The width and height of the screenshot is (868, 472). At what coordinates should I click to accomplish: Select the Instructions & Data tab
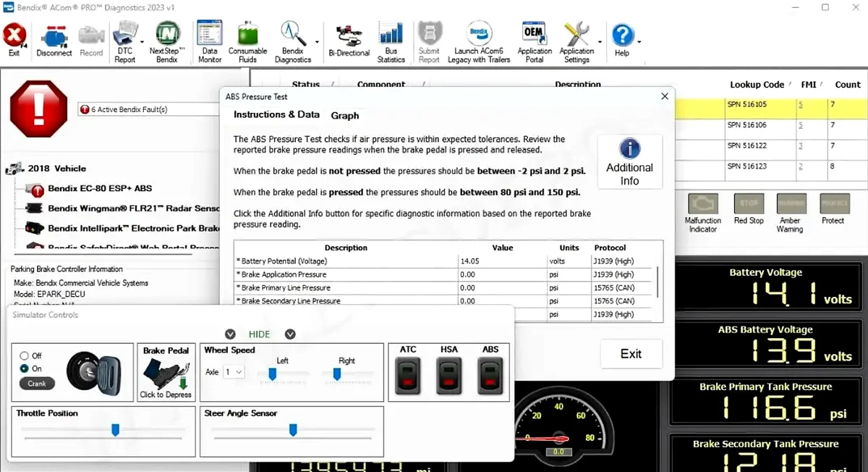276,115
